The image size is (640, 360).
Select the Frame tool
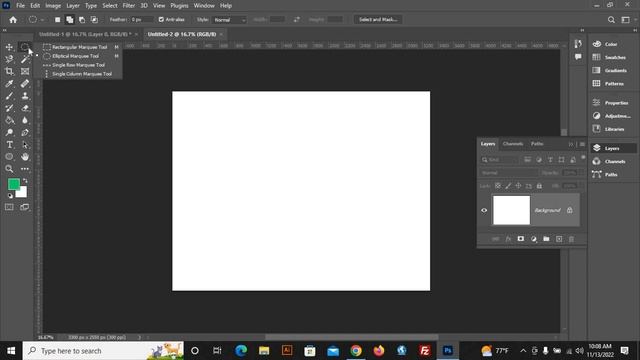25,71
